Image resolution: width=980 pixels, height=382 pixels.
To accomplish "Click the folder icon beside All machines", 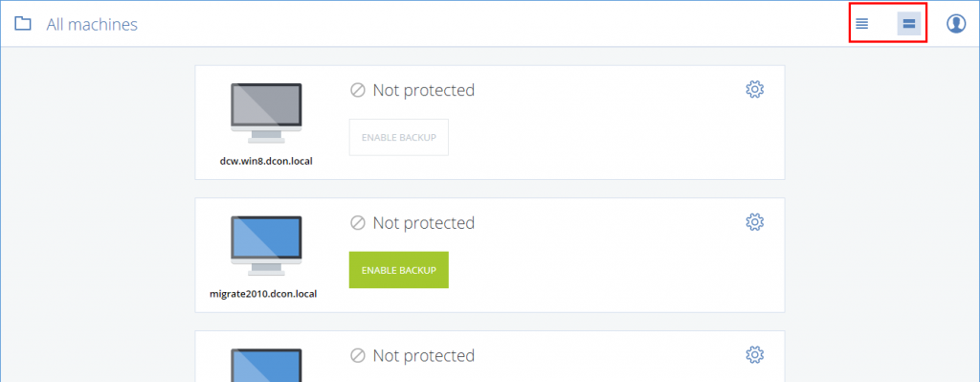I will coord(23,24).
